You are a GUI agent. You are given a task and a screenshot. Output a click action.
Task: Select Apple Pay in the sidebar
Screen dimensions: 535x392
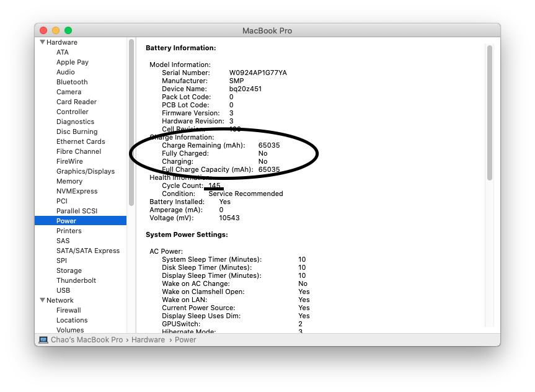coord(73,62)
